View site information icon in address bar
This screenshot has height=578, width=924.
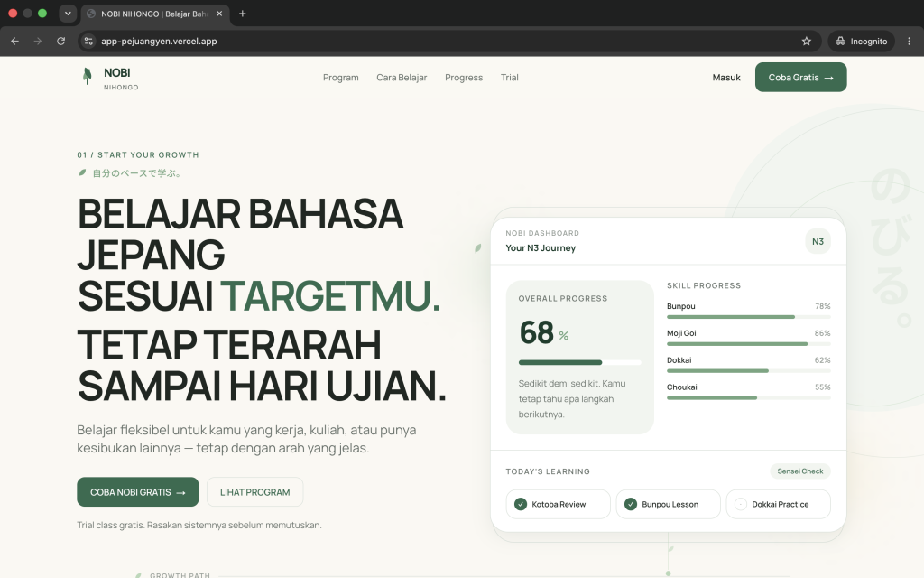[x=88, y=42]
